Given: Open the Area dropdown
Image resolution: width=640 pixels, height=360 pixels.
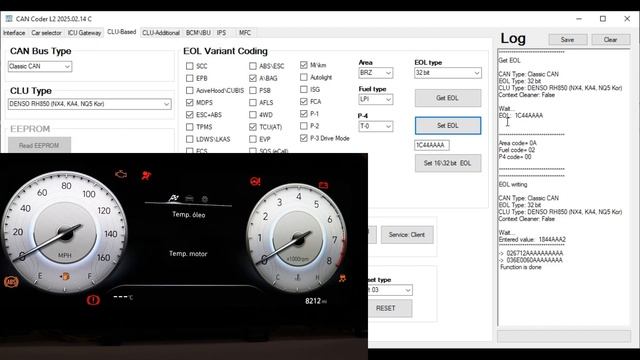Looking at the screenshot, I should (376, 73).
